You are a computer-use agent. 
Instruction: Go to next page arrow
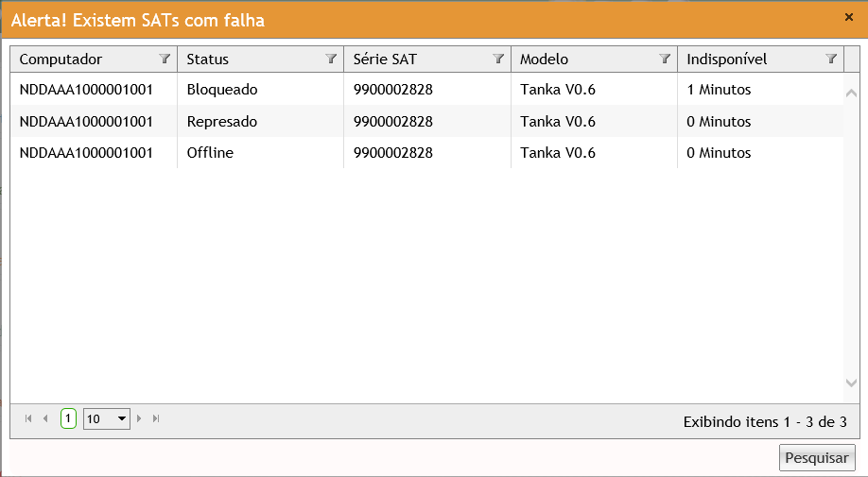coord(141,418)
